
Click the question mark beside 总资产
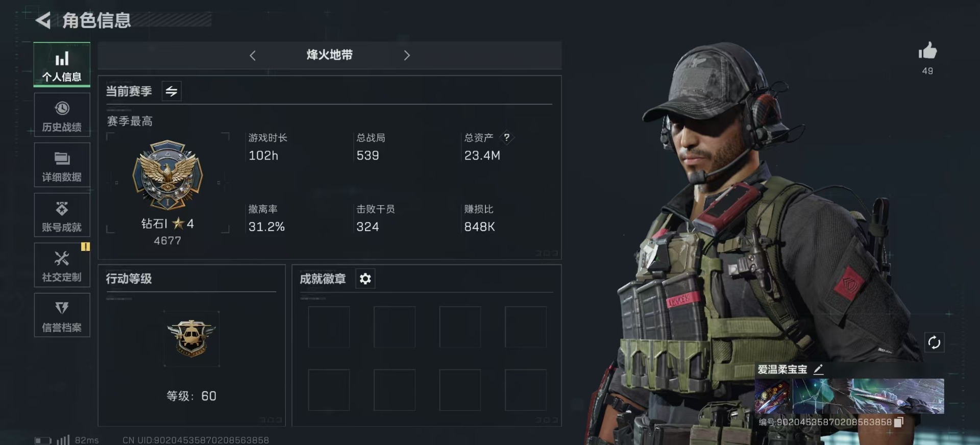[x=506, y=137]
